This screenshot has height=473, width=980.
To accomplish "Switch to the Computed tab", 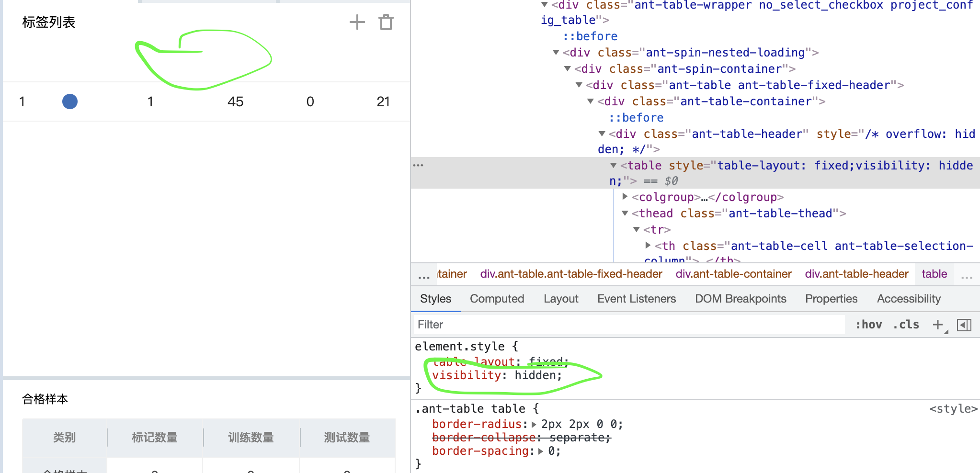I will (x=497, y=298).
